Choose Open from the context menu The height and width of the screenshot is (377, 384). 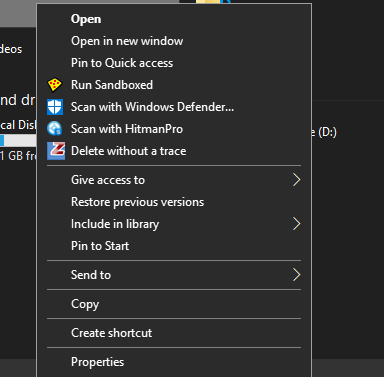click(x=174, y=19)
